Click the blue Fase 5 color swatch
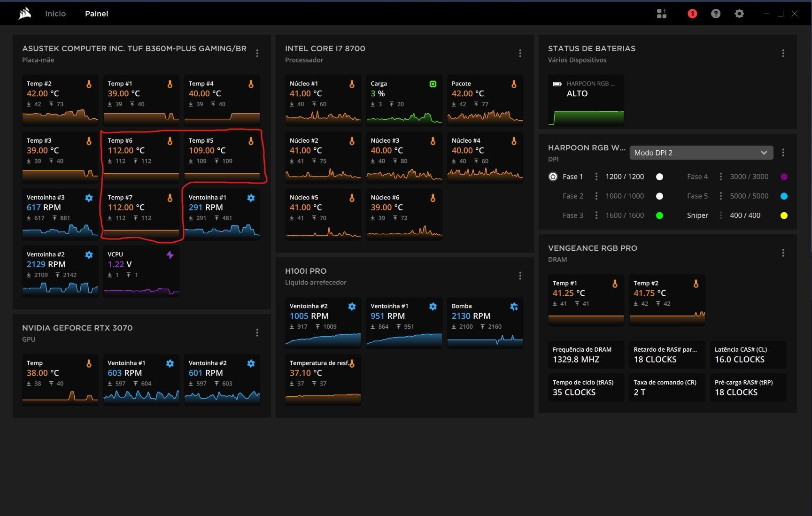The image size is (812, 516). pos(784,196)
